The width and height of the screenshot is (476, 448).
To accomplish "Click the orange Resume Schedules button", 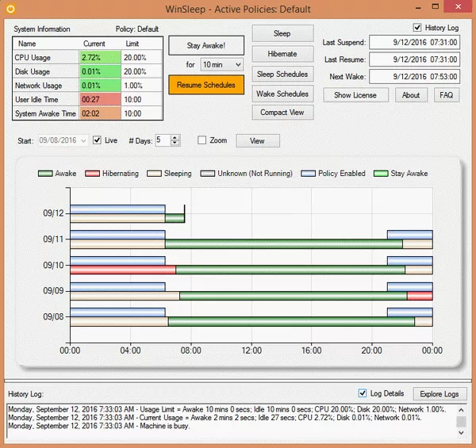I will click(205, 85).
